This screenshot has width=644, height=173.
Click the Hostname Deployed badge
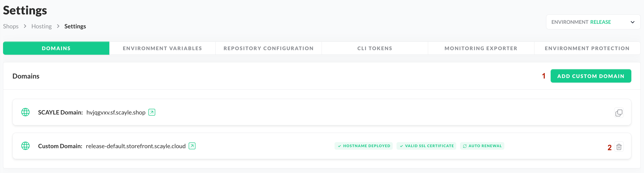click(364, 146)
